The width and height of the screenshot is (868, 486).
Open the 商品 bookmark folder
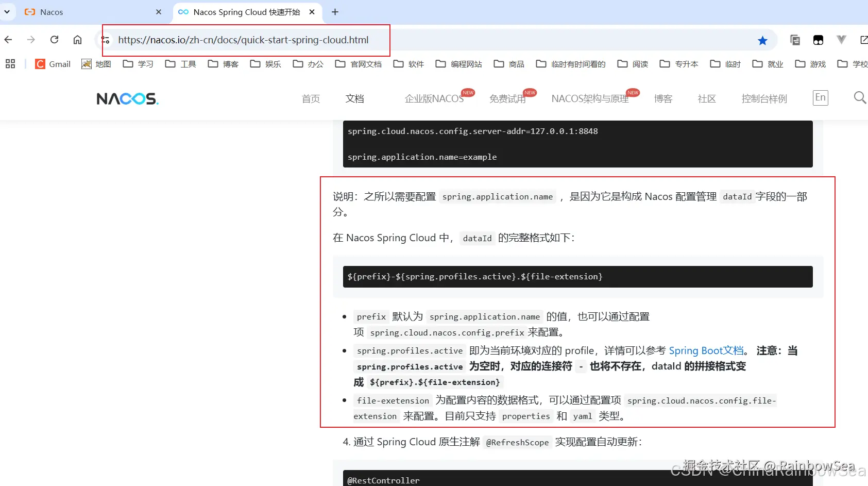point(509,64)
